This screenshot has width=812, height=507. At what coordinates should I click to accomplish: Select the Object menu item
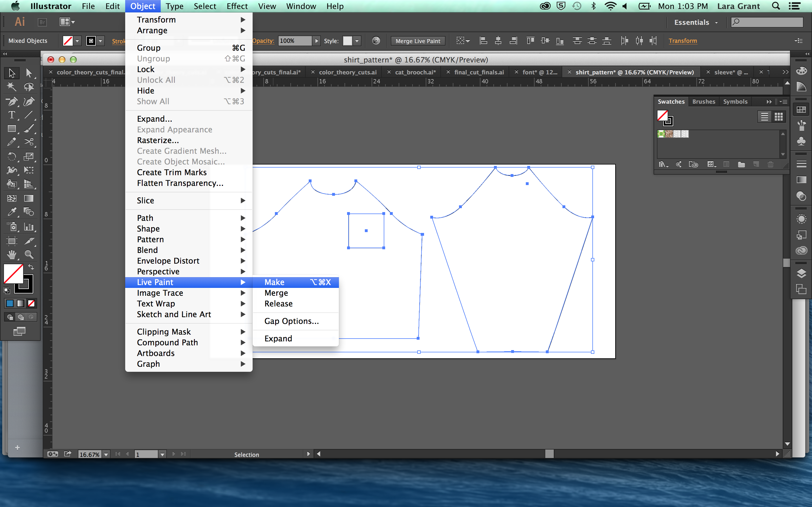(142, 6)
